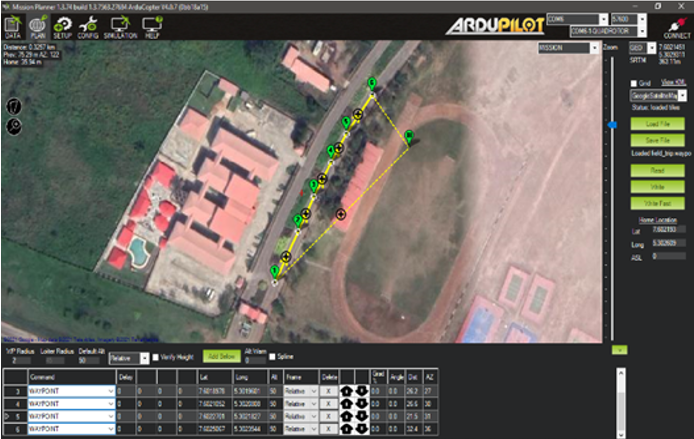This screenshot has width=694, height=439.
Task: Click the Save File button
Action: point(657,140)
